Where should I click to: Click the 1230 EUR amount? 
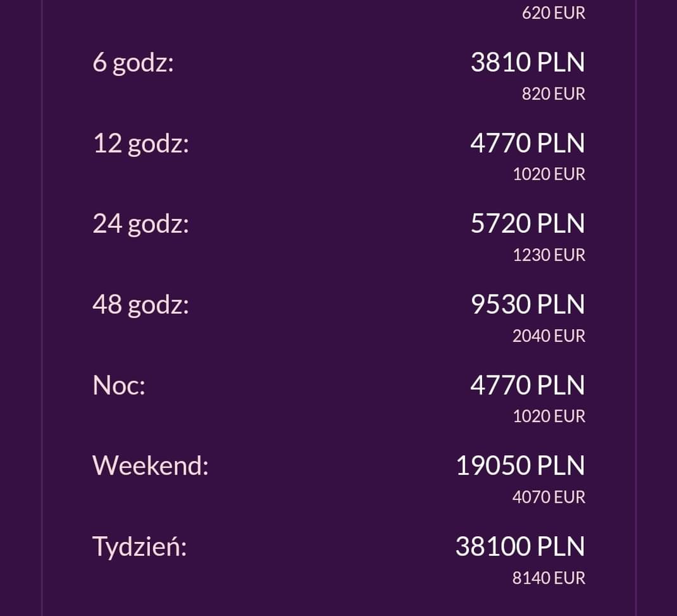549,255
